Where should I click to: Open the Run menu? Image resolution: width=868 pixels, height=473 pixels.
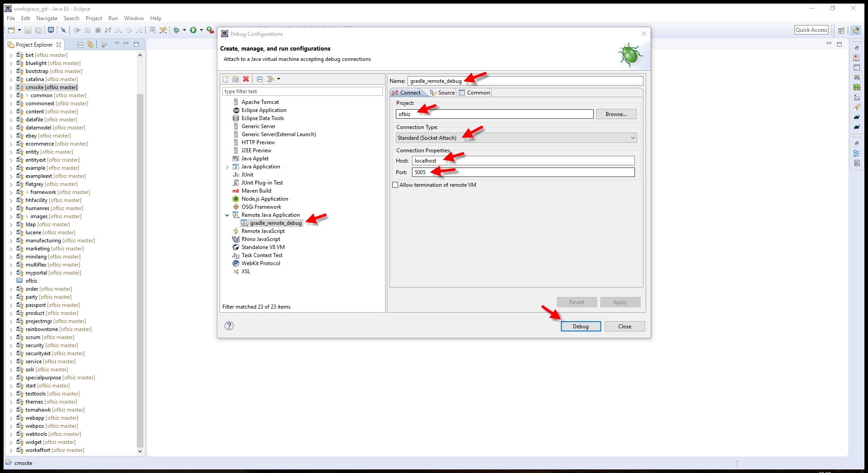point(113,18)
